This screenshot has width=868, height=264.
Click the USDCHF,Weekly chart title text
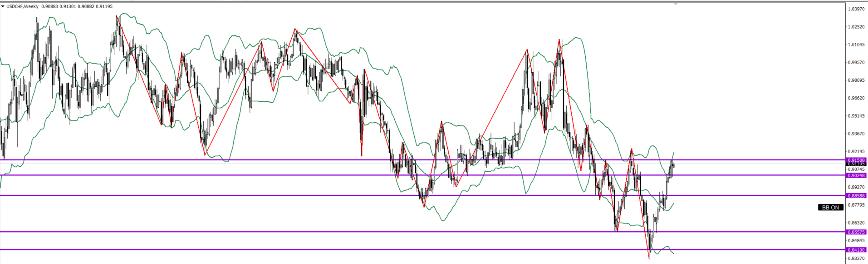click(22, 6)
